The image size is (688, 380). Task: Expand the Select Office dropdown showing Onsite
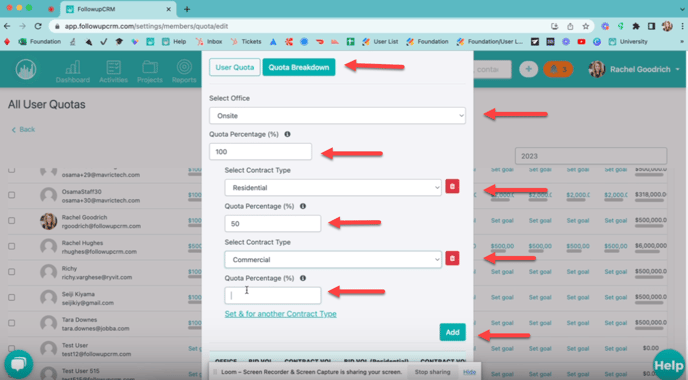(337, 116)
